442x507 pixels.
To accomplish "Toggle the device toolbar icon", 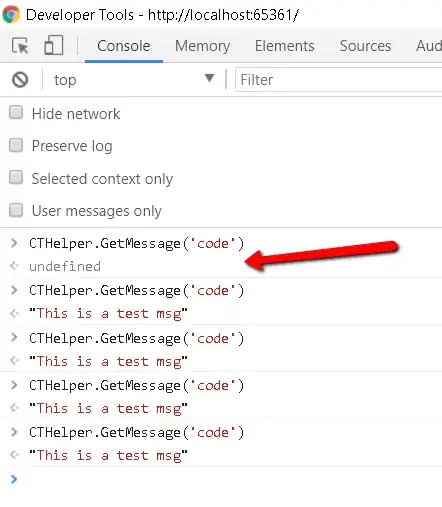I will click(54, 45).
